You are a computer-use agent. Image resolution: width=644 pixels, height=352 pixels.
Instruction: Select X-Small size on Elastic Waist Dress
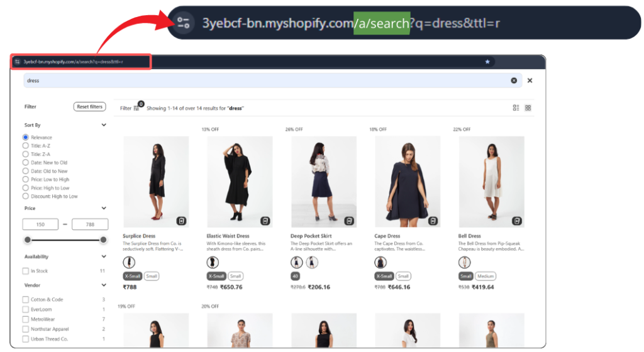coord(216,276)
